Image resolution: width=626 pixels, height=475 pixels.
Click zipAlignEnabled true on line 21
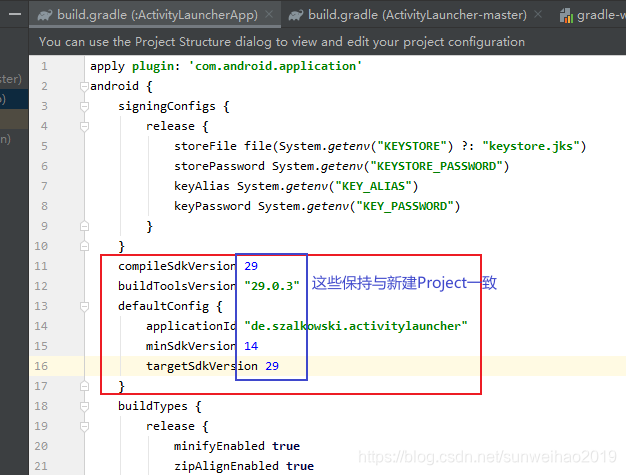[x=244, y=466]
